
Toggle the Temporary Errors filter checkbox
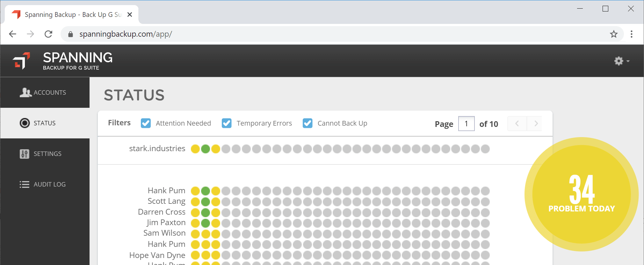pos(227,123)
